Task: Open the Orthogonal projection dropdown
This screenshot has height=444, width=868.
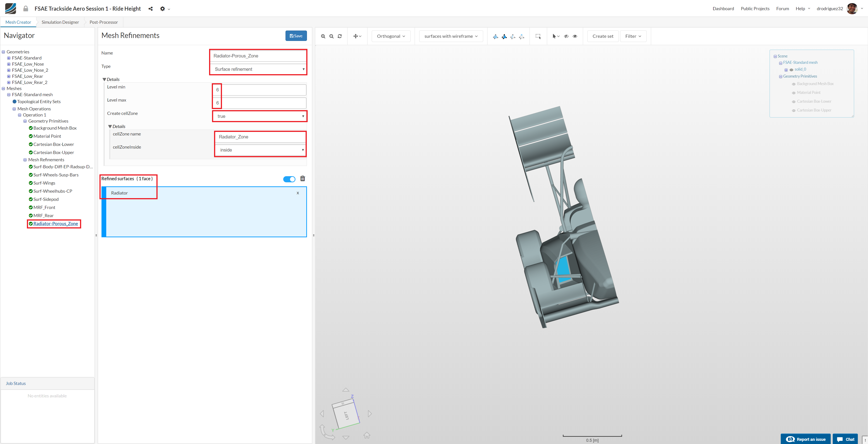Action: coord(391,36)
